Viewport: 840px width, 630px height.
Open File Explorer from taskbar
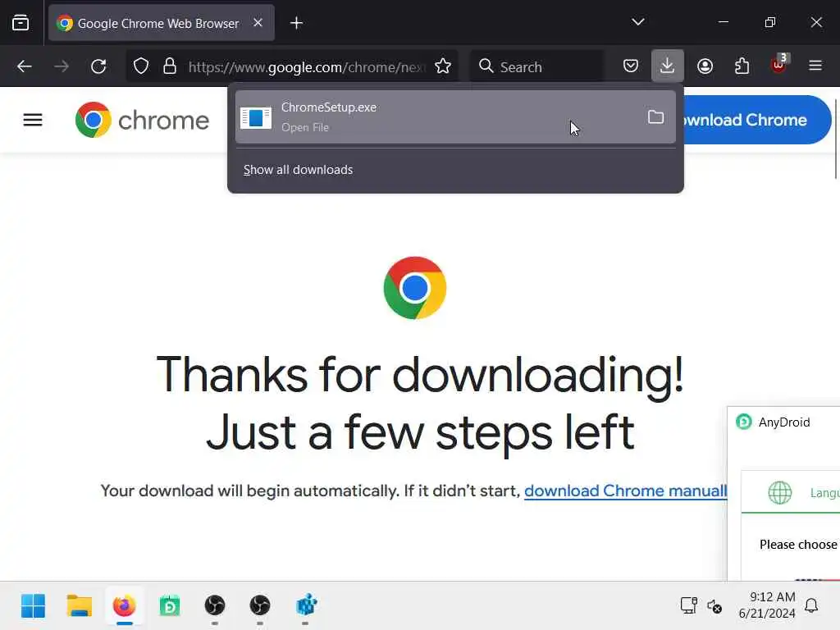pos(80,606)
